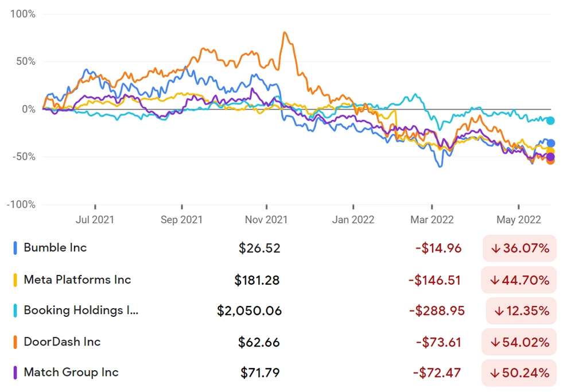567x392 pixels.
Task: Click the orange DoorDash endpoint dot on the chart
Action: click(x=551, y=161)
